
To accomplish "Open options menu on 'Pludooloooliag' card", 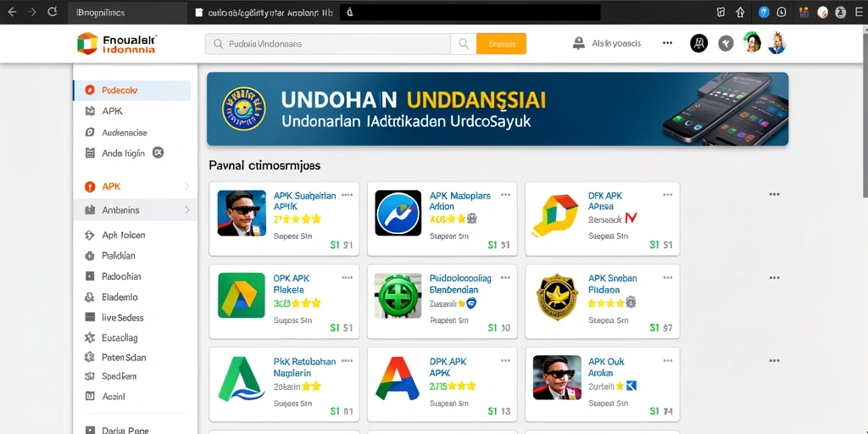I will [505, 277].
